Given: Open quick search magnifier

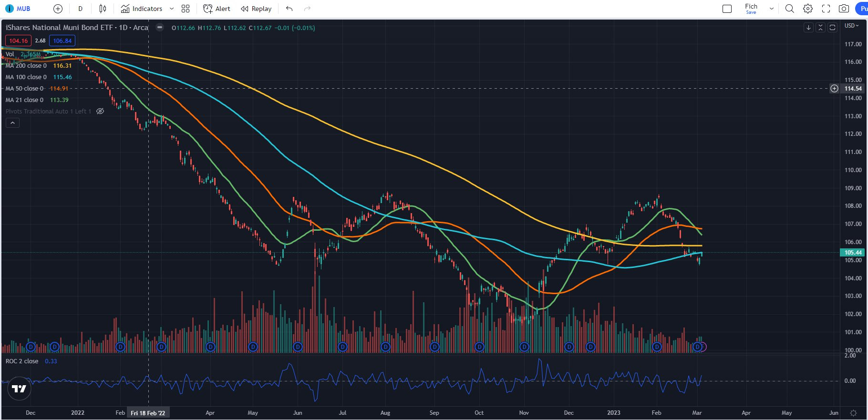Looking at the screenshot, I should 790,9.
